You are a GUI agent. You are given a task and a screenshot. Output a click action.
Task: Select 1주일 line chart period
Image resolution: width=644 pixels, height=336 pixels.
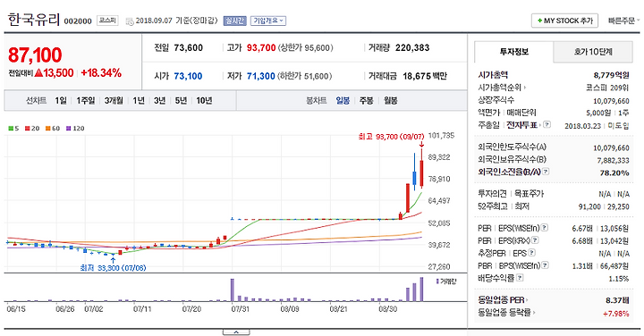tap(86, 100)
